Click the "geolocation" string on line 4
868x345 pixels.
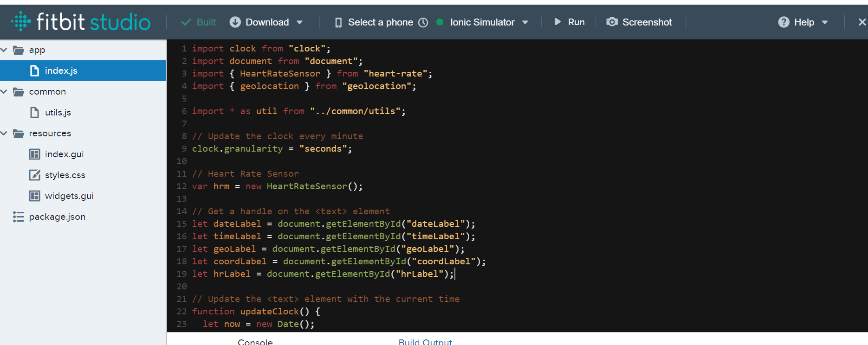[x=376, y=86]
